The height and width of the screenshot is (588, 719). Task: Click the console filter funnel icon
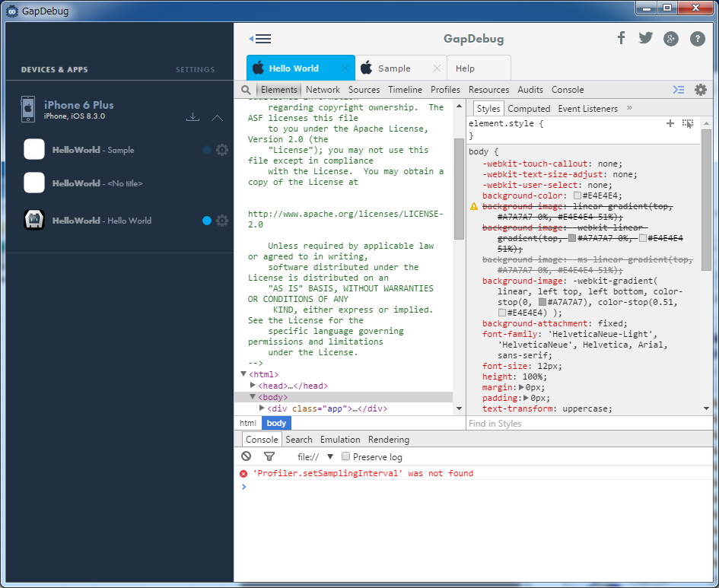[x=269, y=456]
